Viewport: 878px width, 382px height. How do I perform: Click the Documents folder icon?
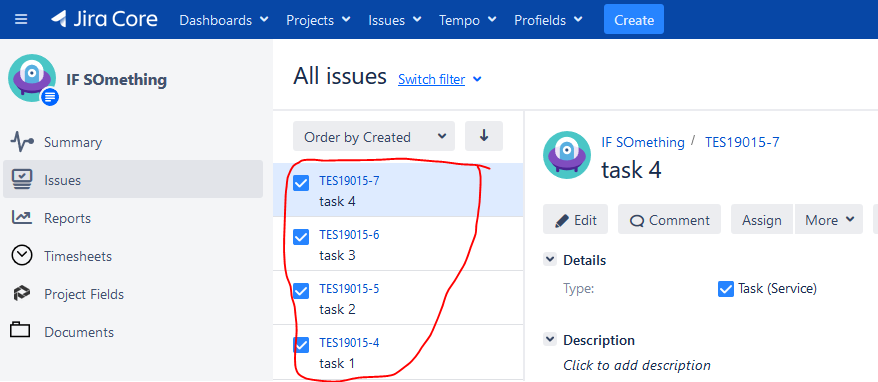tap(20, 330)
